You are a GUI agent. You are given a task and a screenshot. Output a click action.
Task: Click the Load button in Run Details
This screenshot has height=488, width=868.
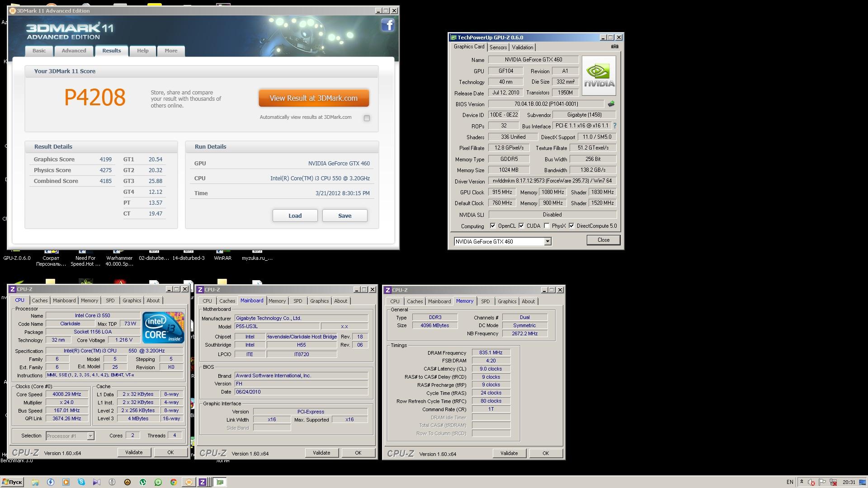pyautogui.click(x=295, y=216)
